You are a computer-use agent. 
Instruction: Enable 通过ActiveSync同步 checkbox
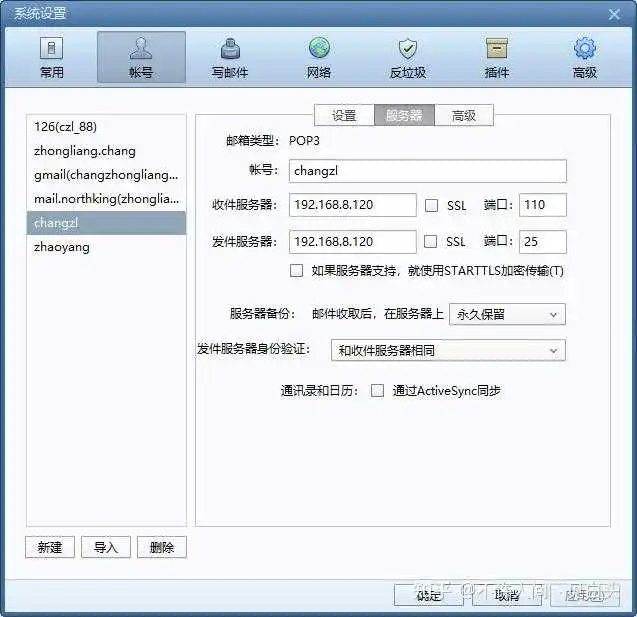377,391
